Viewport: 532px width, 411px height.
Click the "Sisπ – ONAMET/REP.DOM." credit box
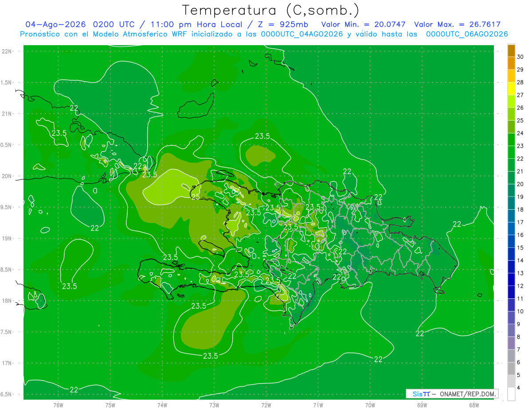452,394
